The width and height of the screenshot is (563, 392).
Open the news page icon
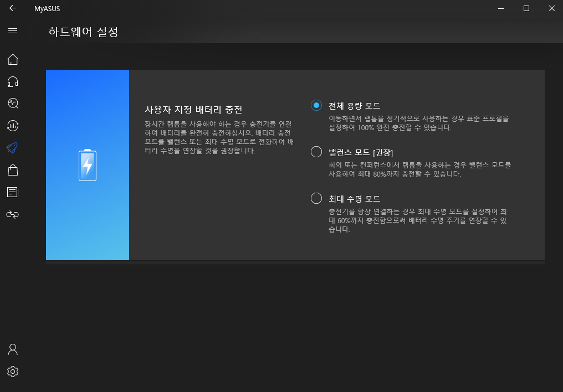pos(13,192)
